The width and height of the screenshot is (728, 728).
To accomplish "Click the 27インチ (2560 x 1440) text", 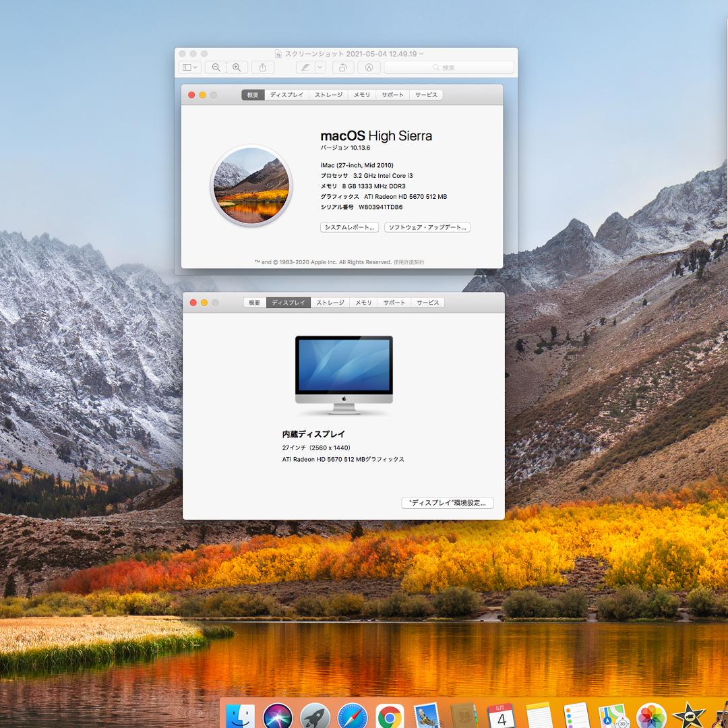I will coord(316,448).
